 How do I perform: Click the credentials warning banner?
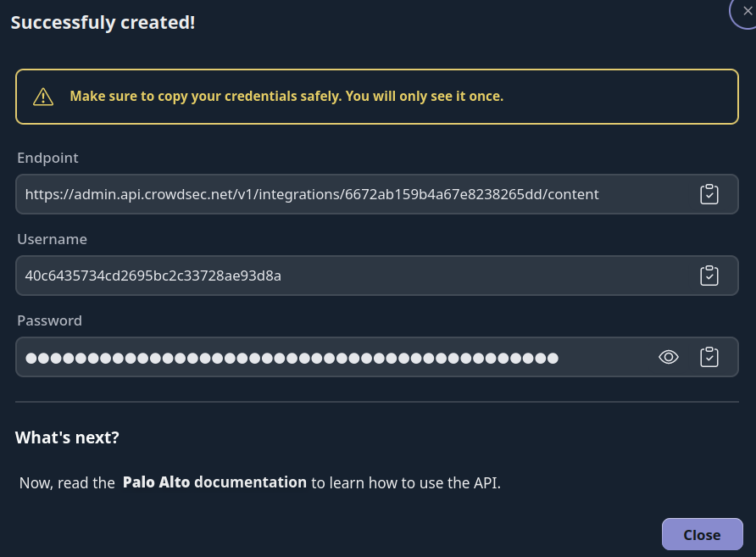point(378,96)
